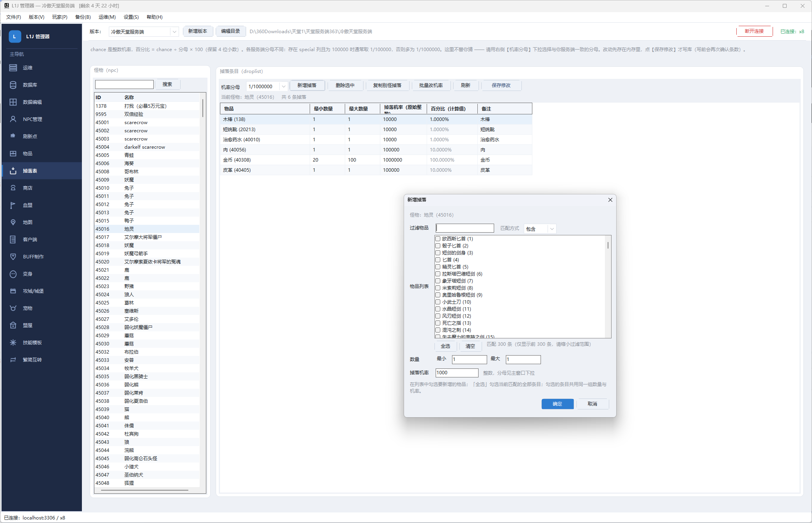812x523 pixels.
Task: Open the 文件(F) menu
Action: pyautogui.click(x=14, y=17)
